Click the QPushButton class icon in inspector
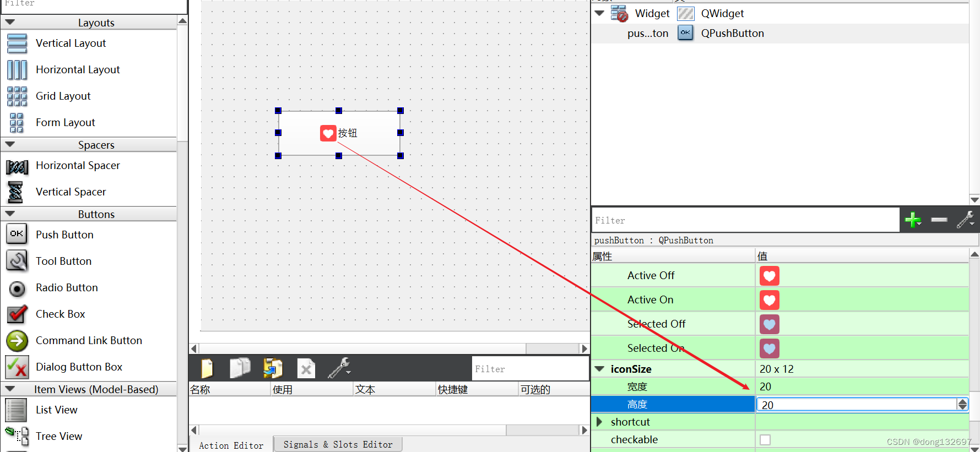The height and width of the screenshot is (452, 980). [685, 33]
